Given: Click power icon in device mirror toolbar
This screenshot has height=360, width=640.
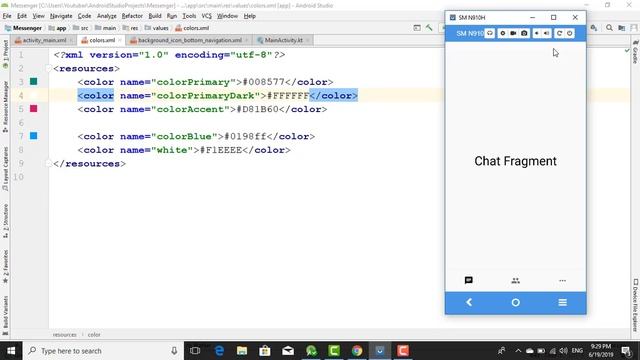Looking at the screenshot, I should (x=570, y=33).
